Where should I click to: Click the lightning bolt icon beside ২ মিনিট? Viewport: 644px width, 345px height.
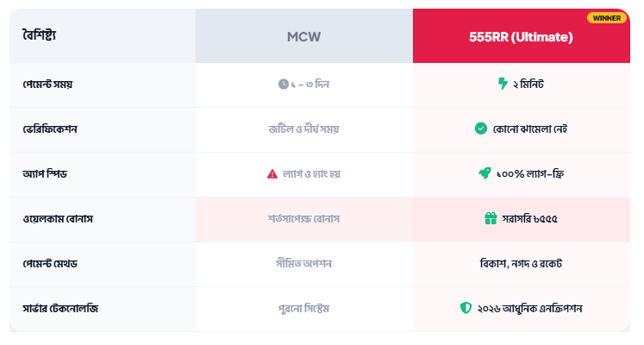coord(503,84)
